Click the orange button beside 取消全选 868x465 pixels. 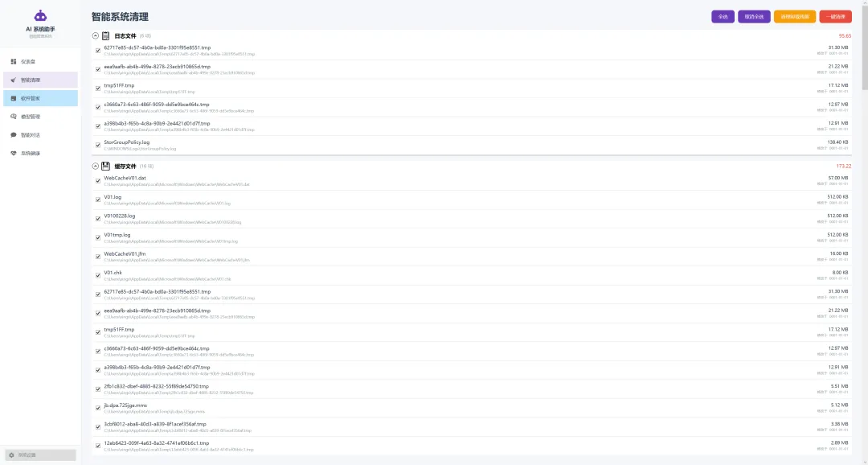[x=795, y=17]
